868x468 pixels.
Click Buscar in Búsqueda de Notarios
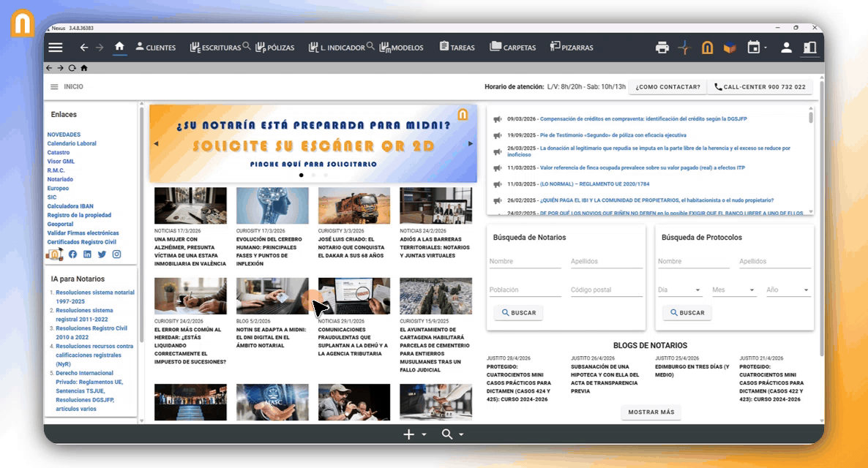click(x=518, y=313)
